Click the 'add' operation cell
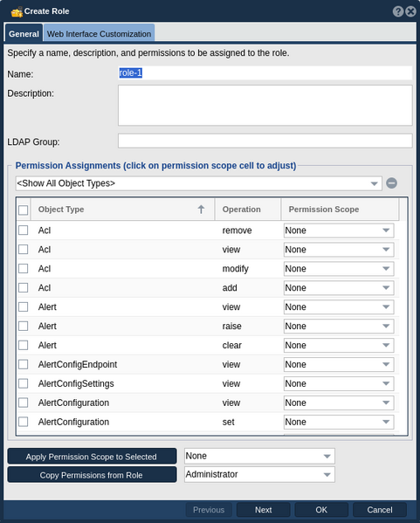The image size is (420, 523). point(230,288)
